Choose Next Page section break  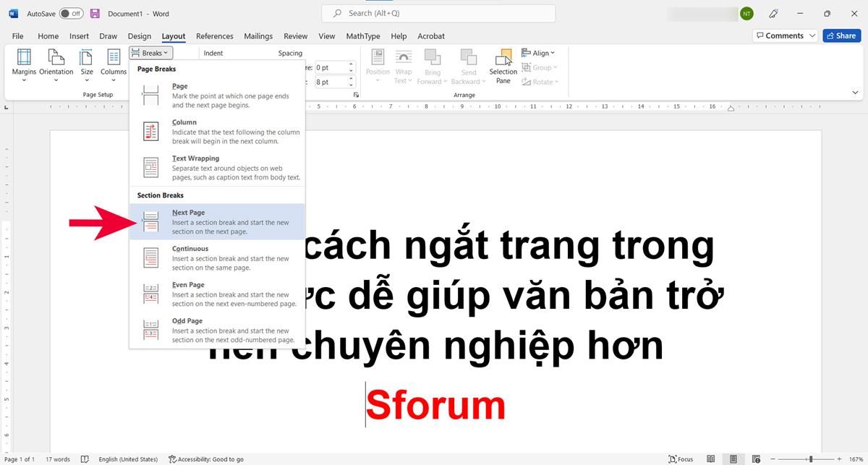pos(217,221)
